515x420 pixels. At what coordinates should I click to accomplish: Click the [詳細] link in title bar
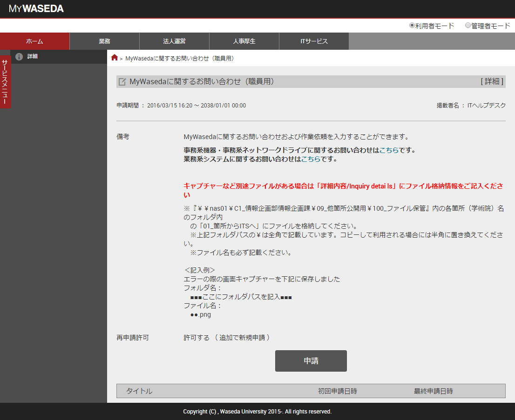click(492, 81)
